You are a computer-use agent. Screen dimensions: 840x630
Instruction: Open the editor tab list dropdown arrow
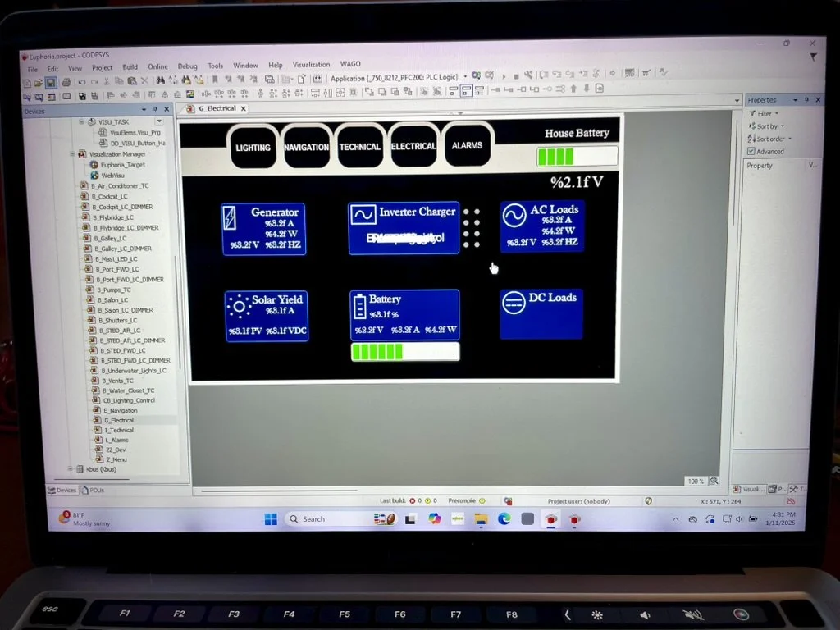coord(737,100)
